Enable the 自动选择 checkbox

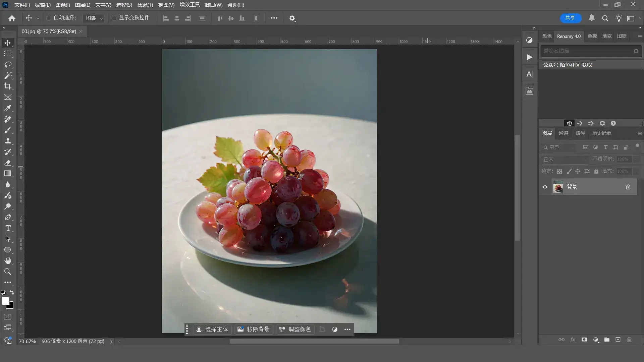pos(49,18)
